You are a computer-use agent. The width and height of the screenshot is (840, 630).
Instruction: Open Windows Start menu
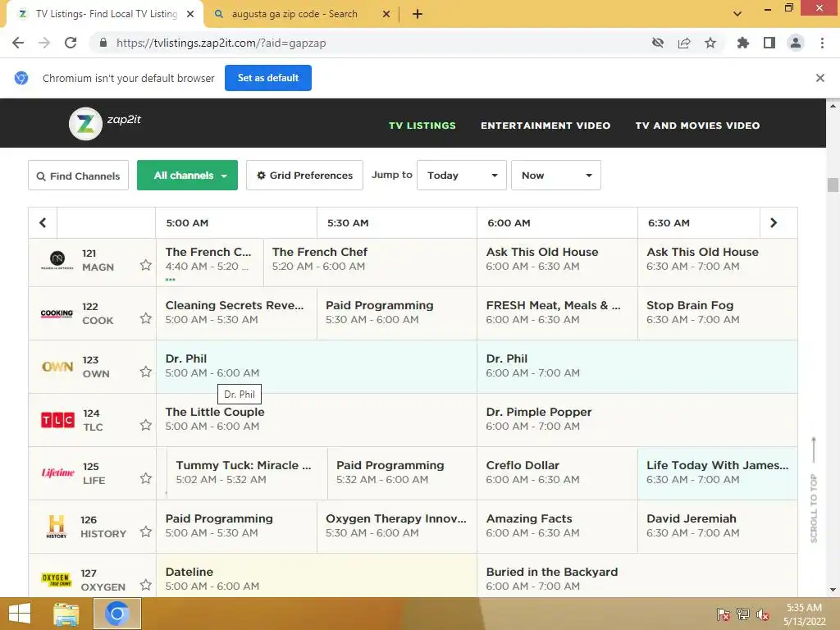[20, 614]
